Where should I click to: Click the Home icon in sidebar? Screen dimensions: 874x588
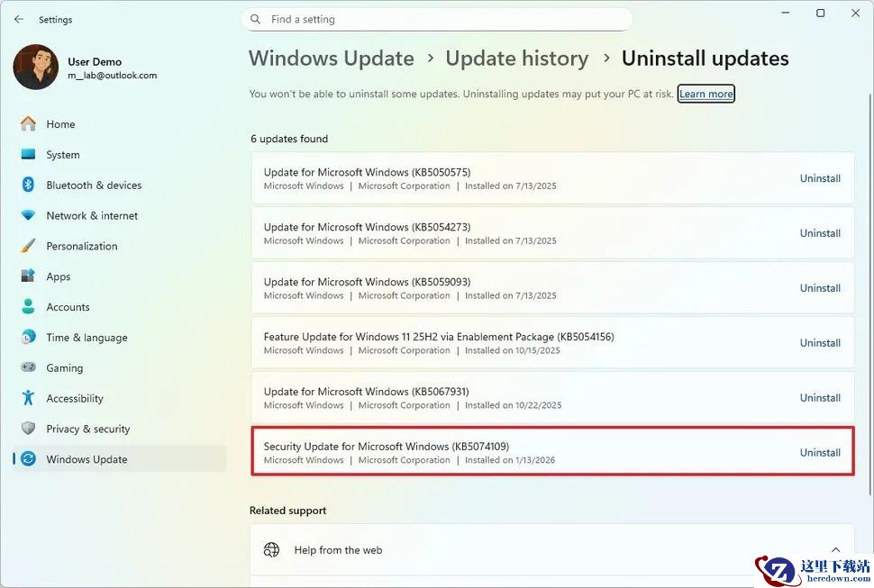click(29, 124)
